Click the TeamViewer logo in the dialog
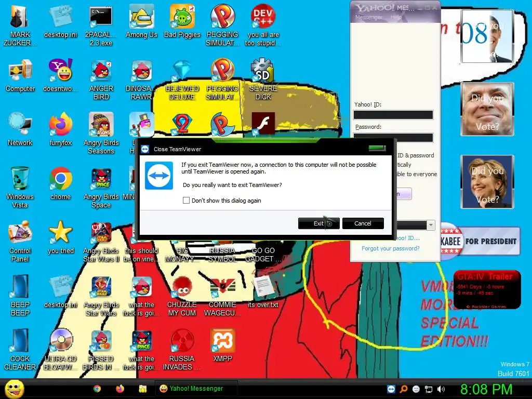532x399 pixels. point(159,176)
